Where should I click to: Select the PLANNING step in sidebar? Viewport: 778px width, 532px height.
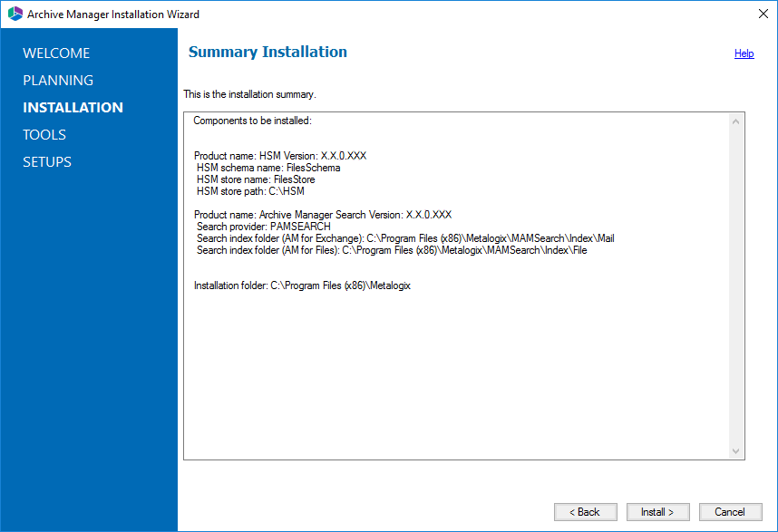[x=58, y=81]
